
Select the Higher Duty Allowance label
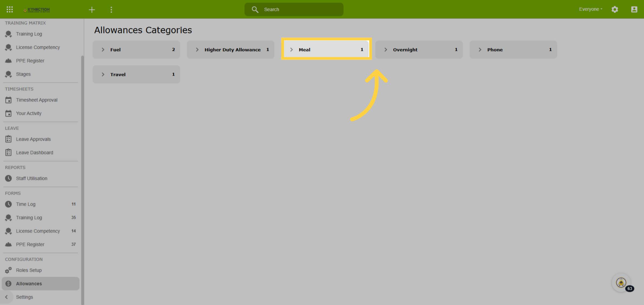pyautogui.click(x=232, y=50)
